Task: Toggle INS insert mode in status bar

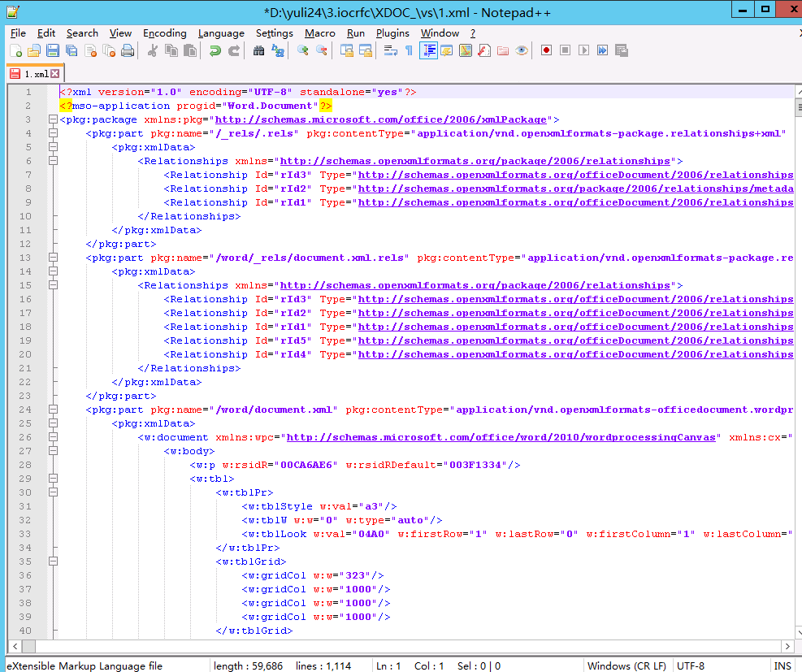Action: [782, 665]
